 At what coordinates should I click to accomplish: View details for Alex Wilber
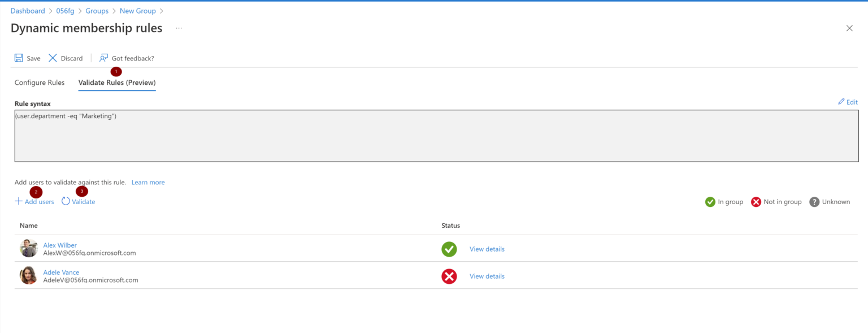tap(487, 249)
